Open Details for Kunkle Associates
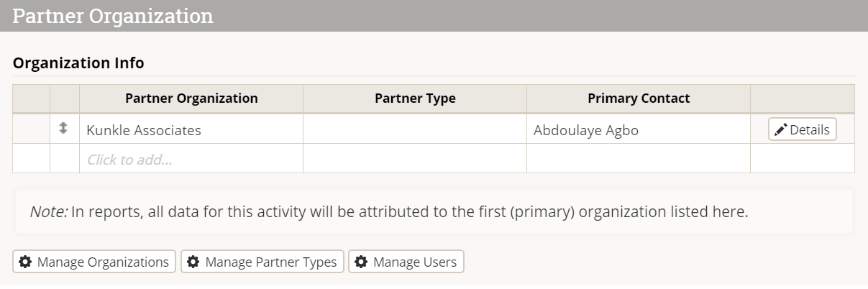The image size is (868, 289). point(802,129)
